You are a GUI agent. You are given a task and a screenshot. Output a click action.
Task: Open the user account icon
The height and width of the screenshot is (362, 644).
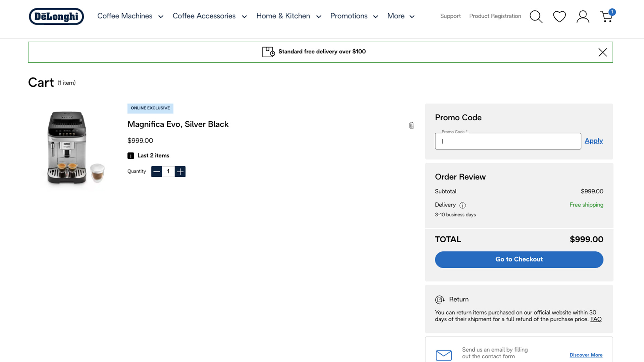click(x=583, y=16)
